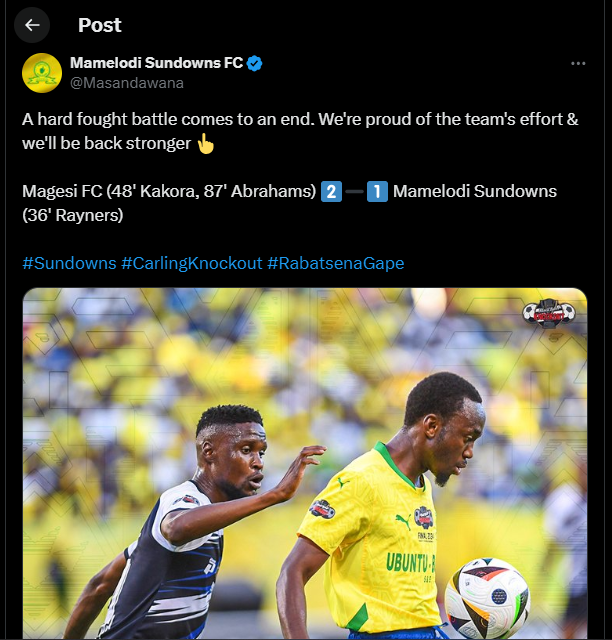This screenshot has height=640, width=612.
Task: Click the number 2 score emoji
Action: (x=332, y=191)
